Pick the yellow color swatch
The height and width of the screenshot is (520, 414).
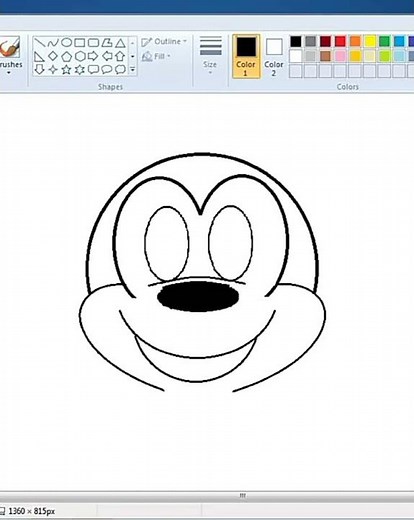[x=370, y=42]
